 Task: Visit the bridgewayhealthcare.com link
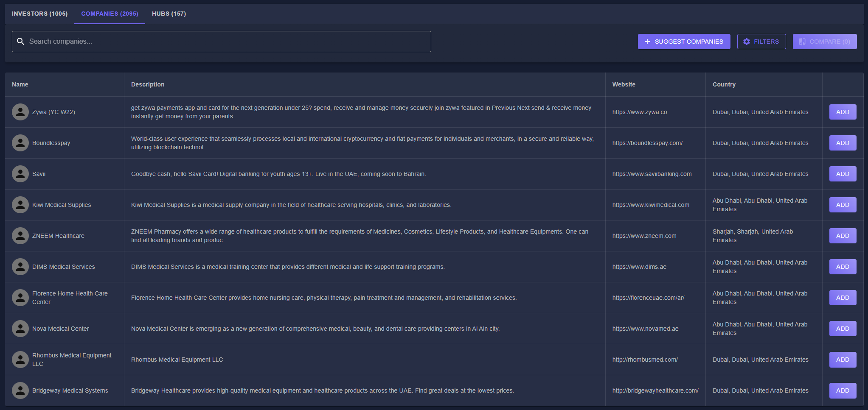[655, 390]
